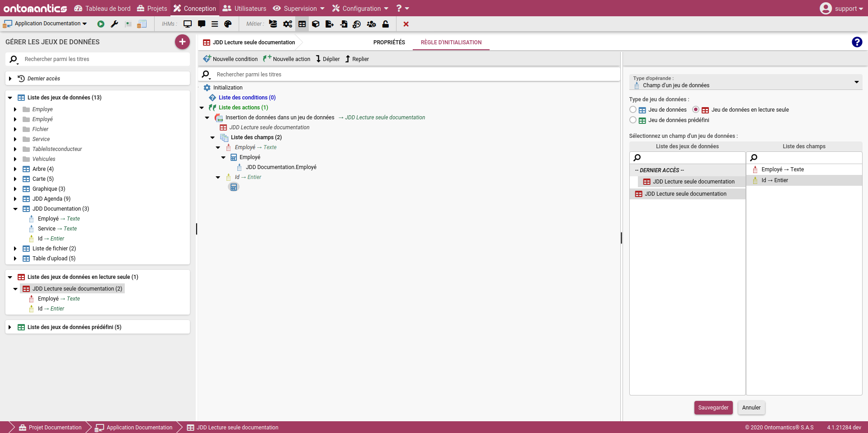Viewport: 868px width, 433px height.
Task: Click center Rechercher parmi les titres field
Action: (x=409, y=75)
